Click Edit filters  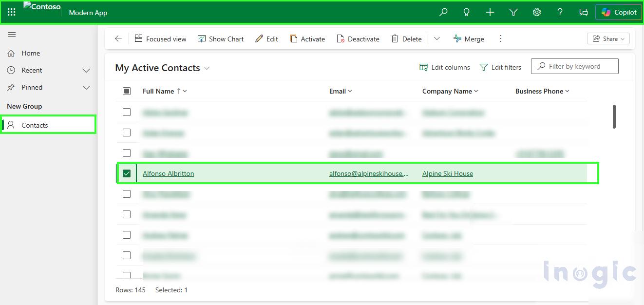click(x=500, y=67)
